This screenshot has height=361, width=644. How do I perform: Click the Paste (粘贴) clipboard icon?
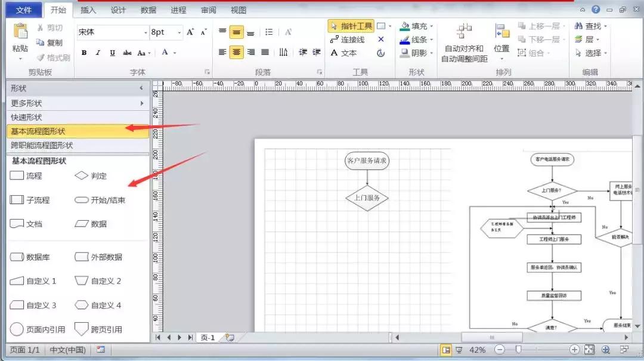(x=20, y=33)
